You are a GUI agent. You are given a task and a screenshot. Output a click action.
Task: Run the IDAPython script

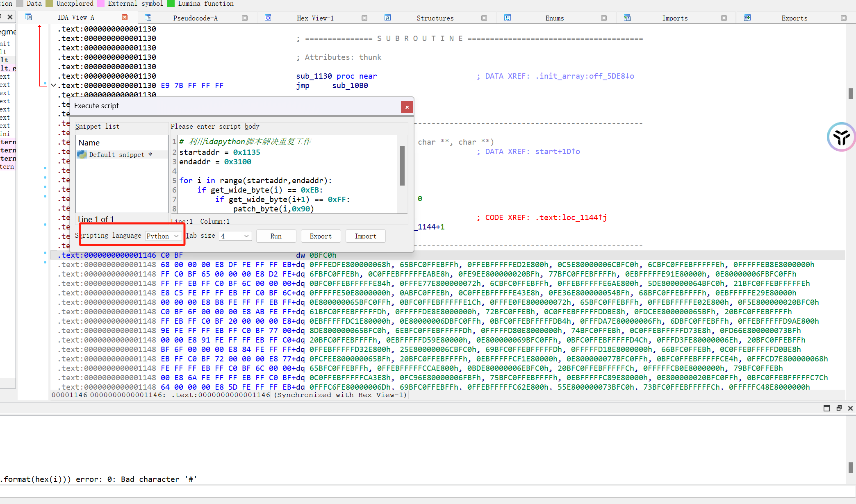click(x=276, y=236)
